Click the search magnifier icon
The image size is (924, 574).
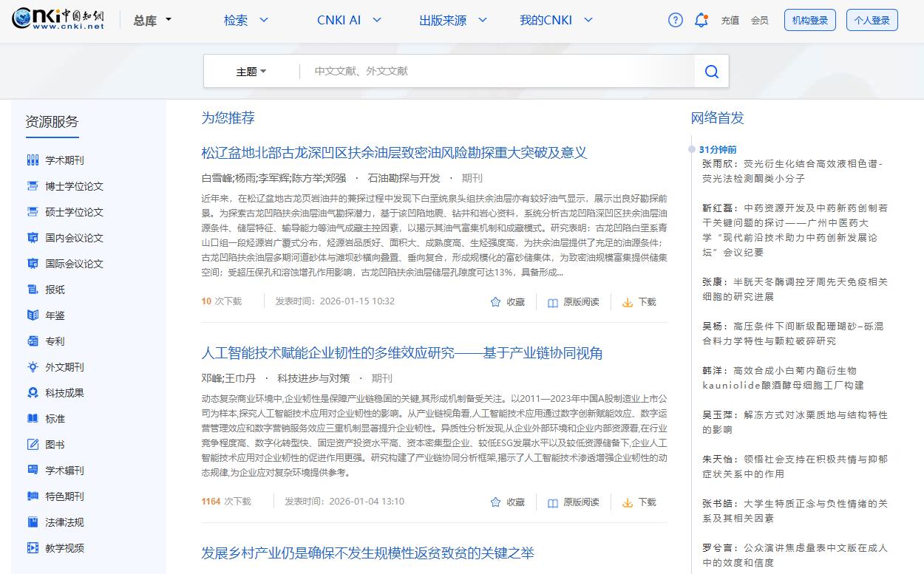click(710, 71)
